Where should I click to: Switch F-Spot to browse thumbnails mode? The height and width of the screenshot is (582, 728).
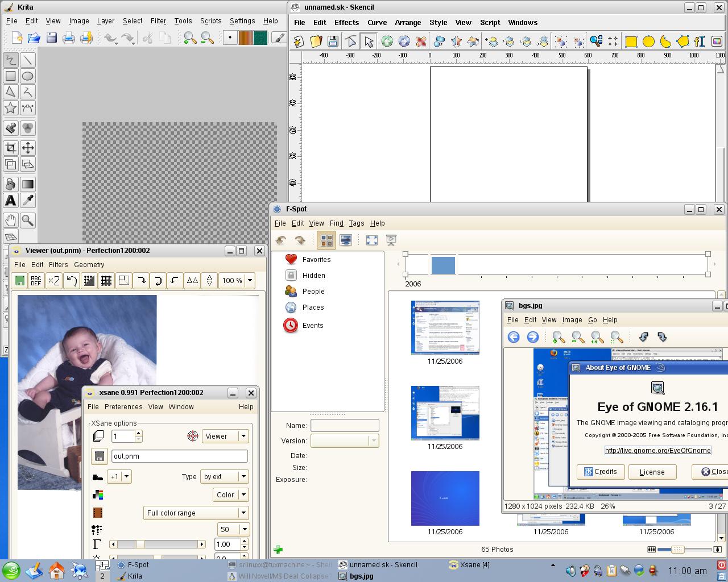(x=326, y=240)
